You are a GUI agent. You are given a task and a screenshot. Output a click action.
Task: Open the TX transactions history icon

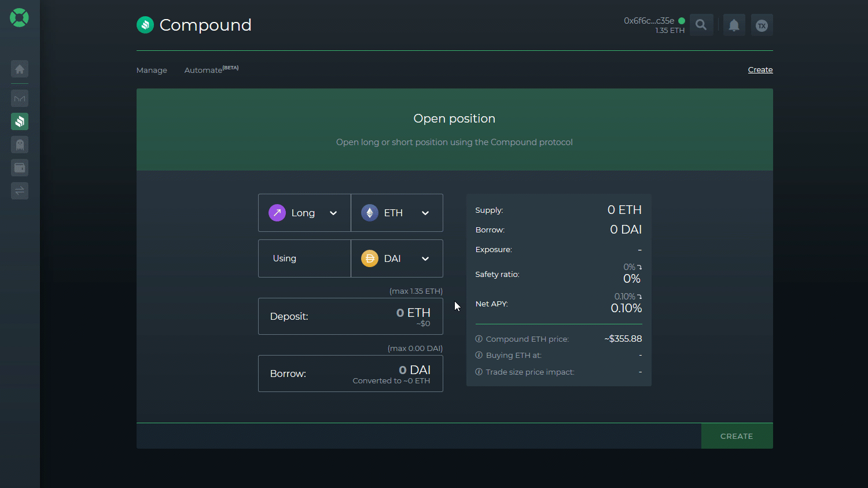point(762,25)
